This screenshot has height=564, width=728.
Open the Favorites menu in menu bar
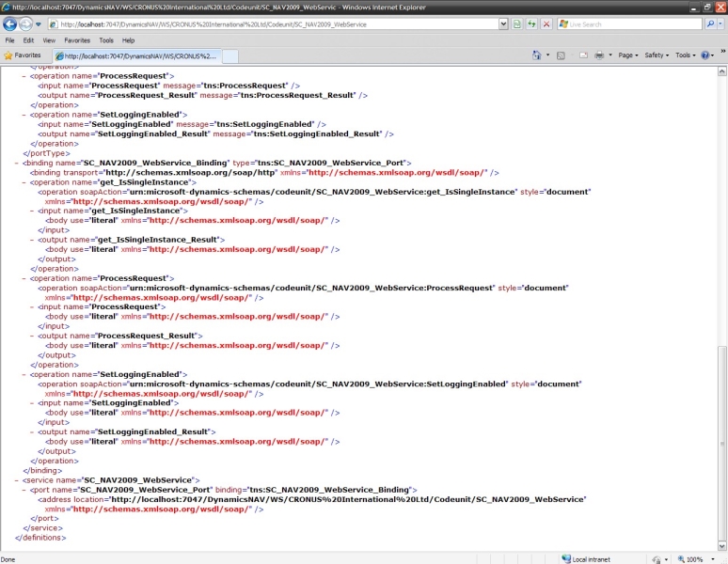[x=77, y=40]
